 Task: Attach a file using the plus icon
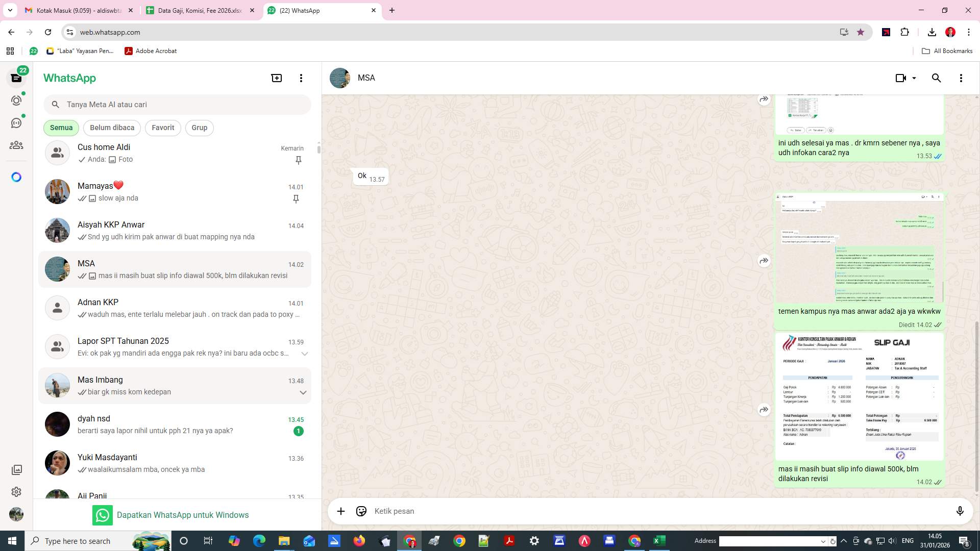tap(340, 511)
